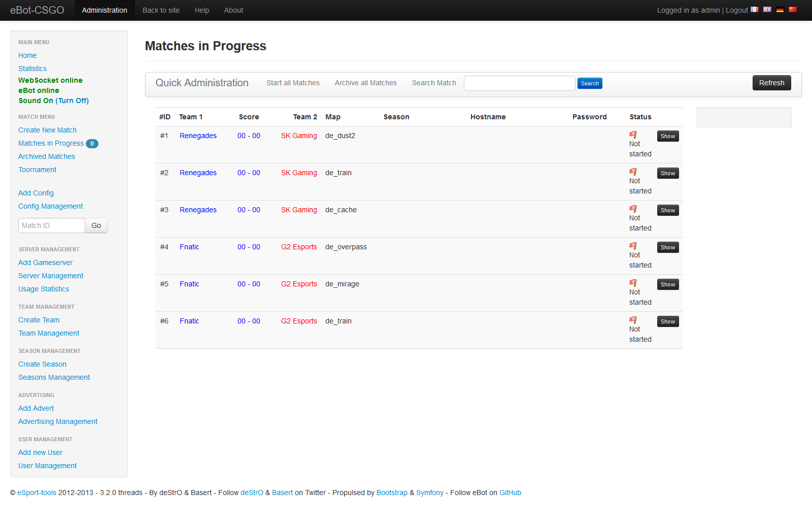Click the status flag icon for match #2
812x523 pixels.
633,172
